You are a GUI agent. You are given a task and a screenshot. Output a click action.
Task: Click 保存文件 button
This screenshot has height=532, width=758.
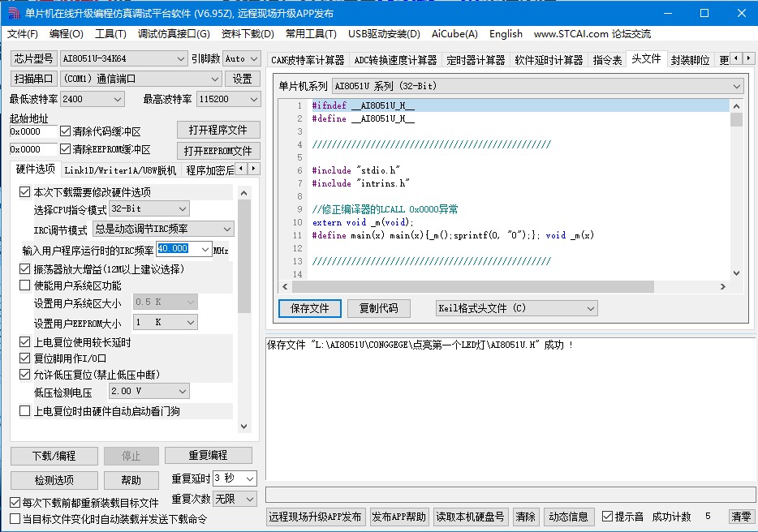coord(310,308)
